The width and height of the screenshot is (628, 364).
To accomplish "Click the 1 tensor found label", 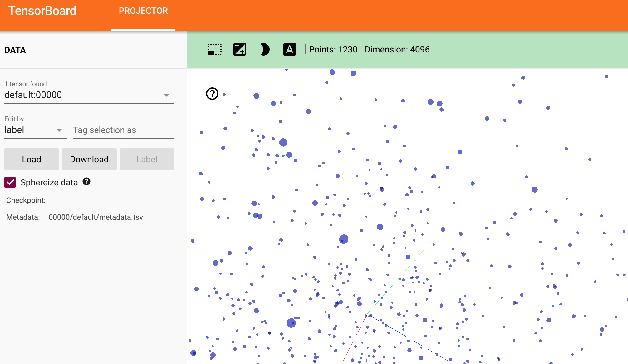I will (26, 84).
